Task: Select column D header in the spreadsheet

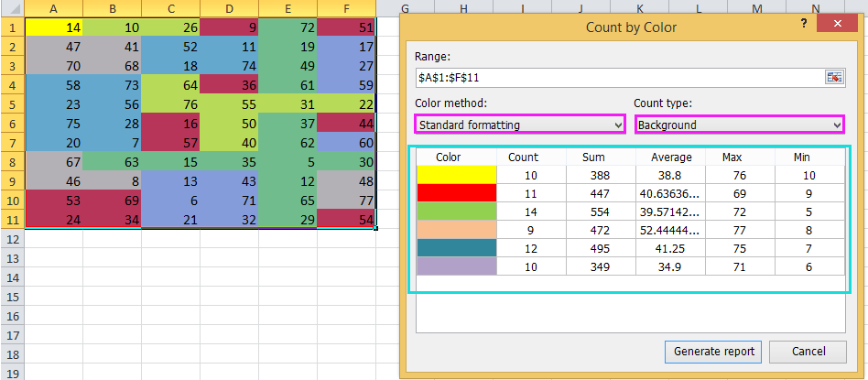Action: pos(229,9)
